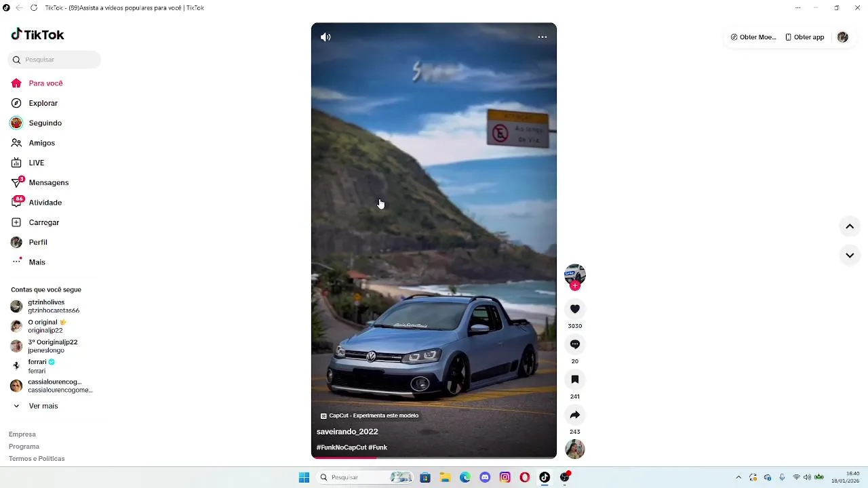Expand the Empresa footer section

22,434
